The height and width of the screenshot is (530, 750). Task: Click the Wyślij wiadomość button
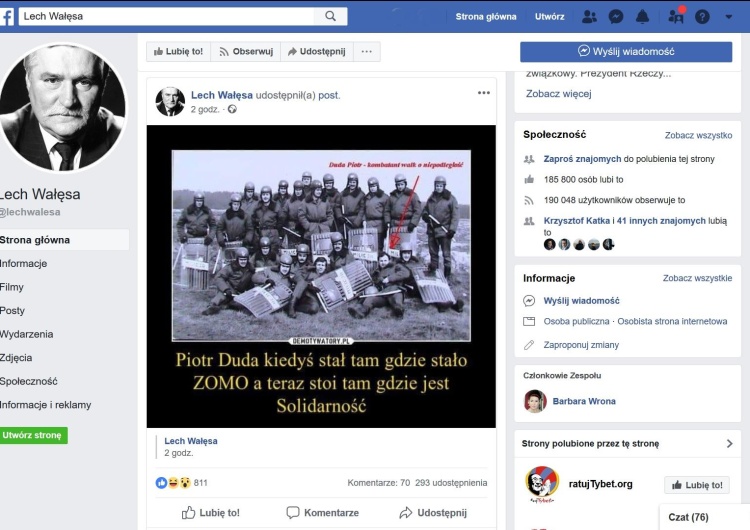coord(625,51)
